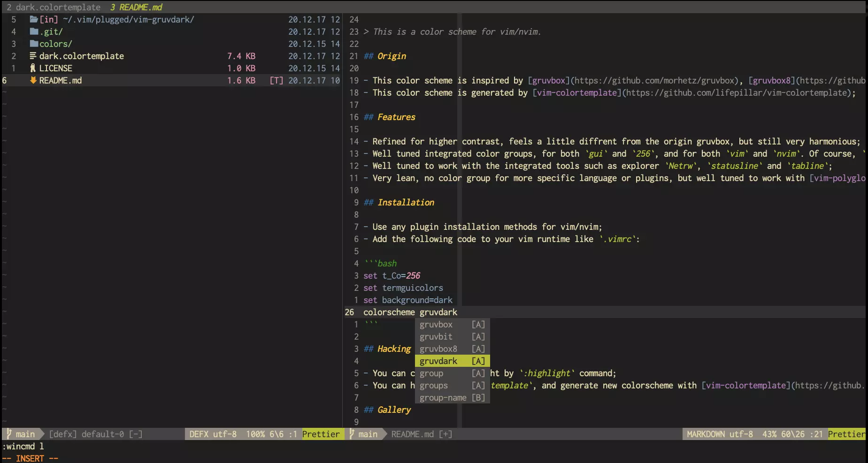Click the git branch icon in README statusline
Viewport: 868px width, 463px height.
point(351,434)
